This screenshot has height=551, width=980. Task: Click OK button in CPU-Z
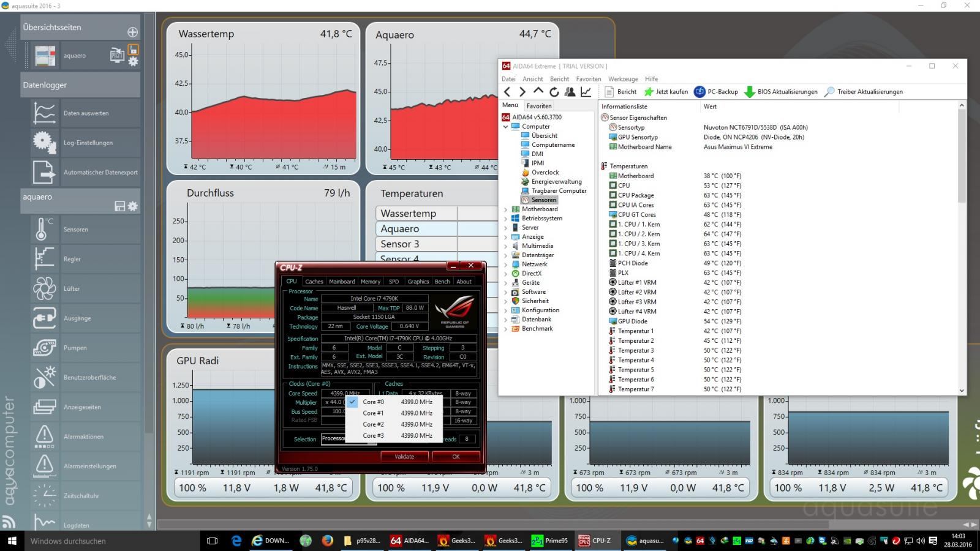[456, 457]
